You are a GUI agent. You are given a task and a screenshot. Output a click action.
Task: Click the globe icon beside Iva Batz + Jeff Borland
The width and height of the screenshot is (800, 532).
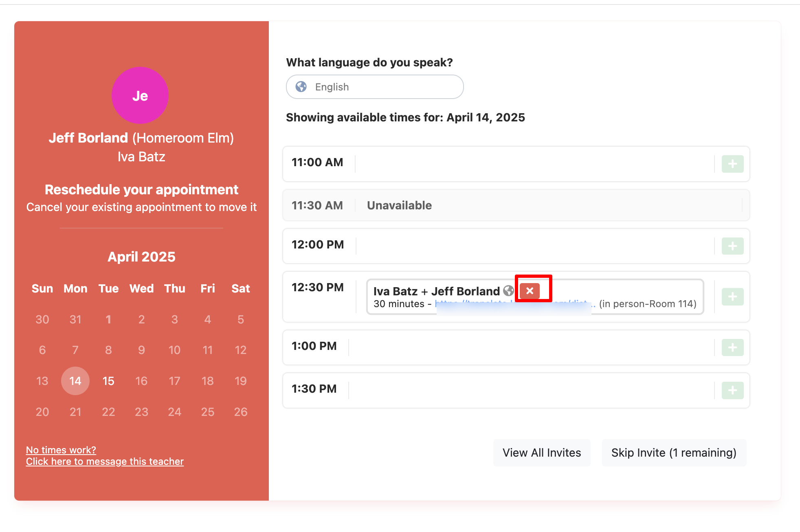pos(508,291)
